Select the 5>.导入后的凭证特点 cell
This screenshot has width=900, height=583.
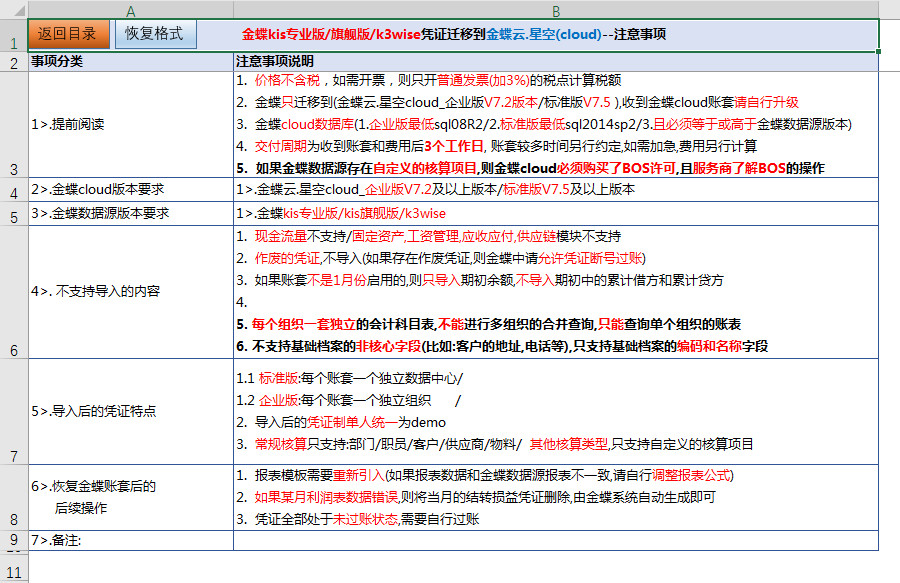130,411
